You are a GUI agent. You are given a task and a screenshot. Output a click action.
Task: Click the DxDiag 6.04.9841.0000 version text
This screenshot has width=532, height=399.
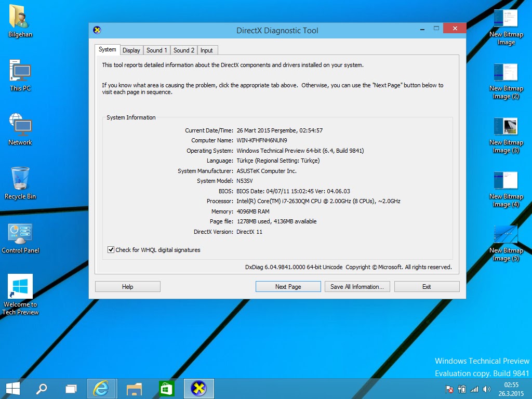294,268
